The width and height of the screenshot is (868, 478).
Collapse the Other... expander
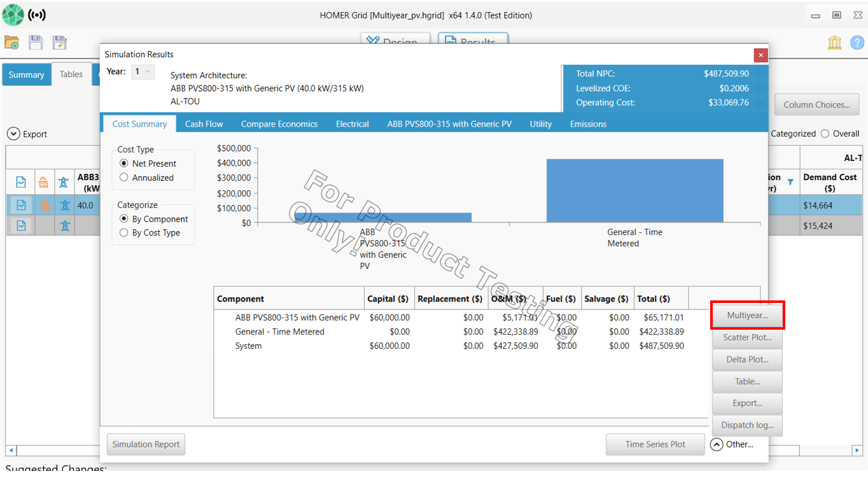pyautogui.click(x=717, y=444)
